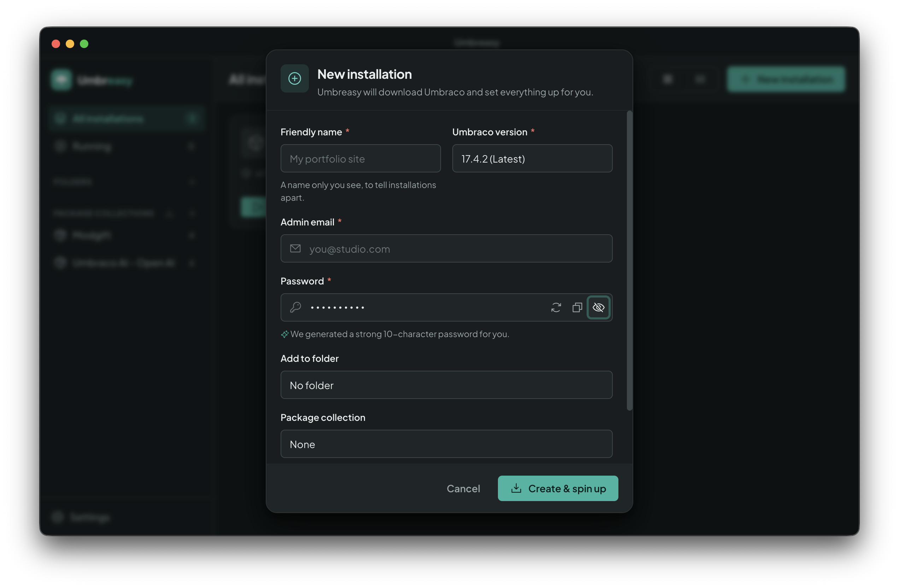Open the Add to folder dropdown

pos(446,385)
